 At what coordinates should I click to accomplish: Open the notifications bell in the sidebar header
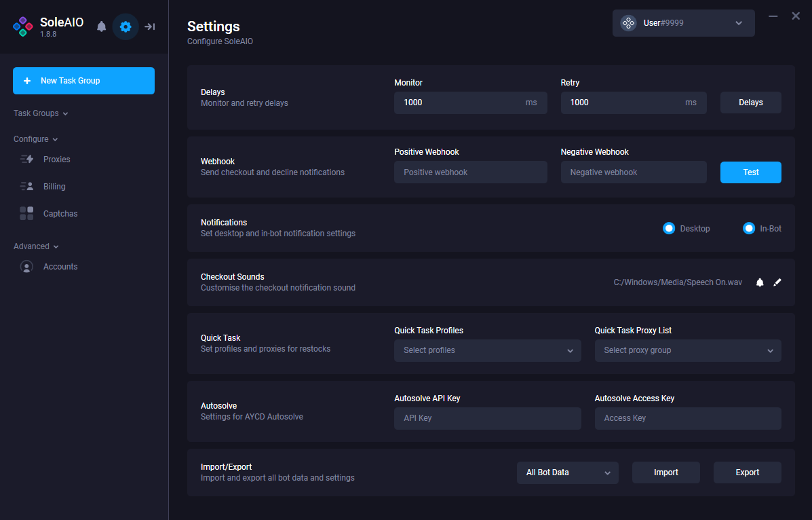[102, 26]
